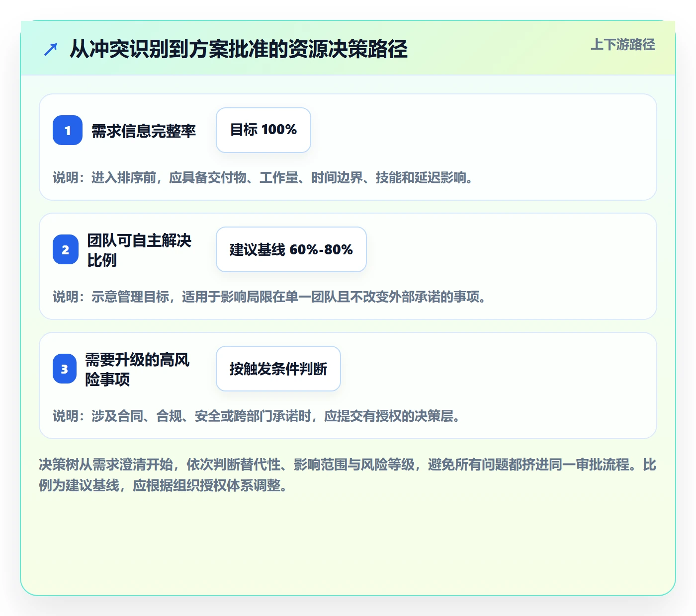Select the 建议基线 60%-80% value pill
Image resolution: width=696 pixels, height=616 pixels.
point(291,249)
